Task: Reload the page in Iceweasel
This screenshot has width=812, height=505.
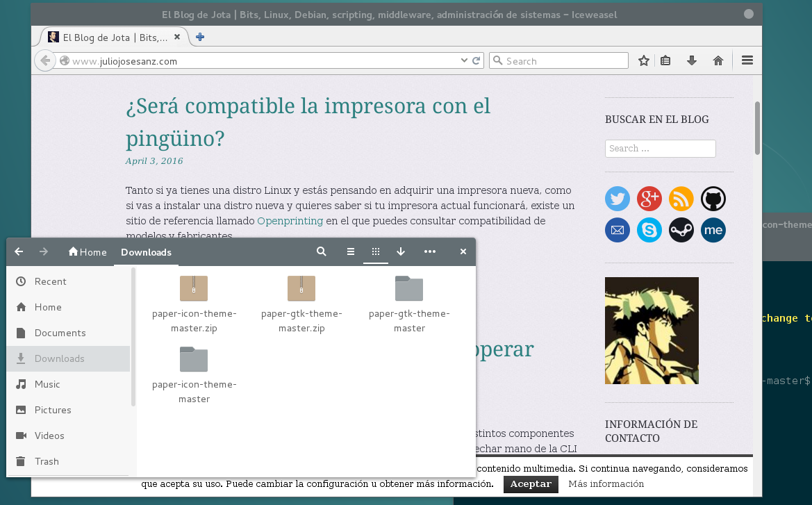Action: click(477, 60)
